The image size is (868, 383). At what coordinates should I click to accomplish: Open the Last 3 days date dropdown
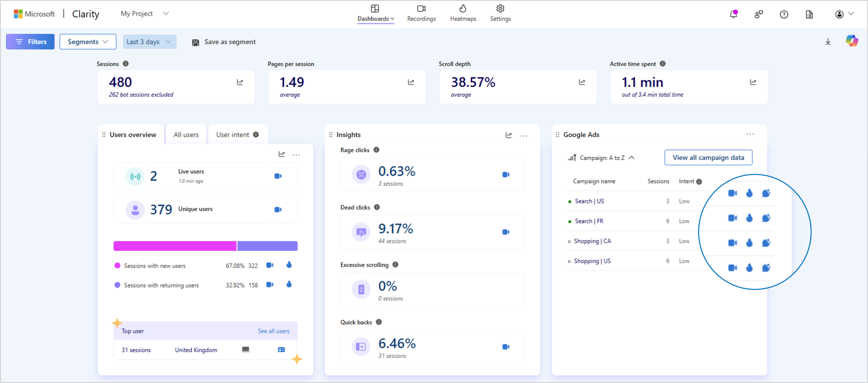pos(149,42)
